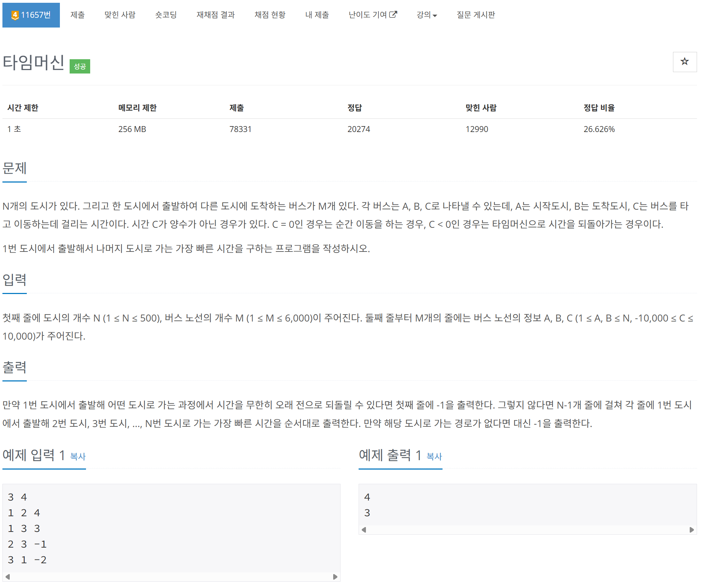Open 내 제출 submissions
712x588 pixels.
(x=317, y=15)
